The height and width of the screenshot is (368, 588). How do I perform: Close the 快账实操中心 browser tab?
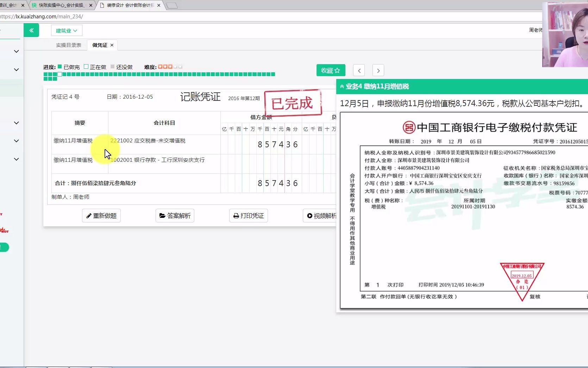click(91, 5)
